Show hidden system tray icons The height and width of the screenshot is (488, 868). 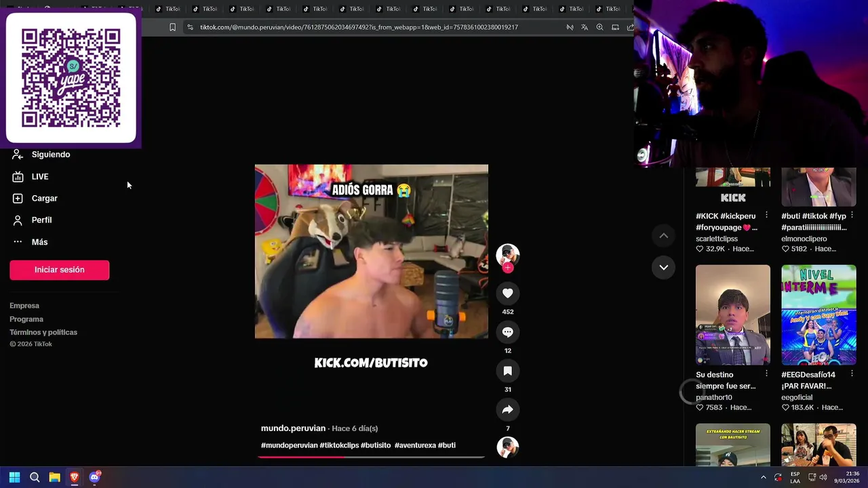click(764, 477)
